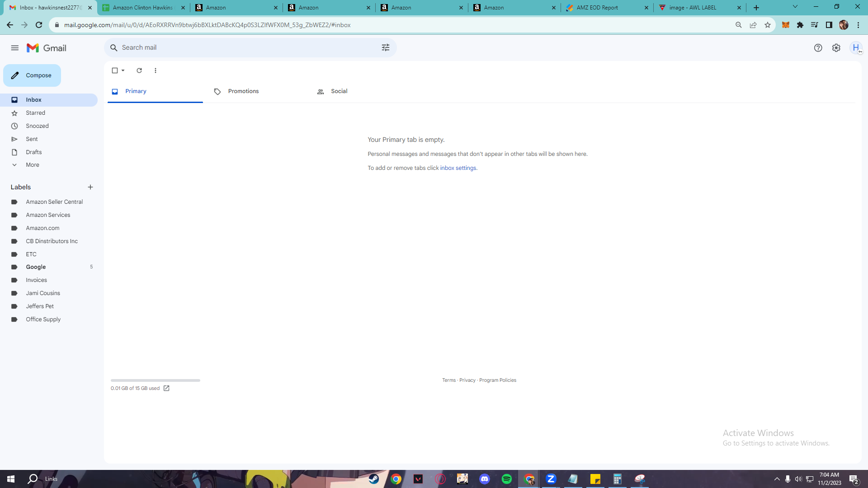Open Steam from the taskbar
The image size is (868, 488).
pos(374,479)
